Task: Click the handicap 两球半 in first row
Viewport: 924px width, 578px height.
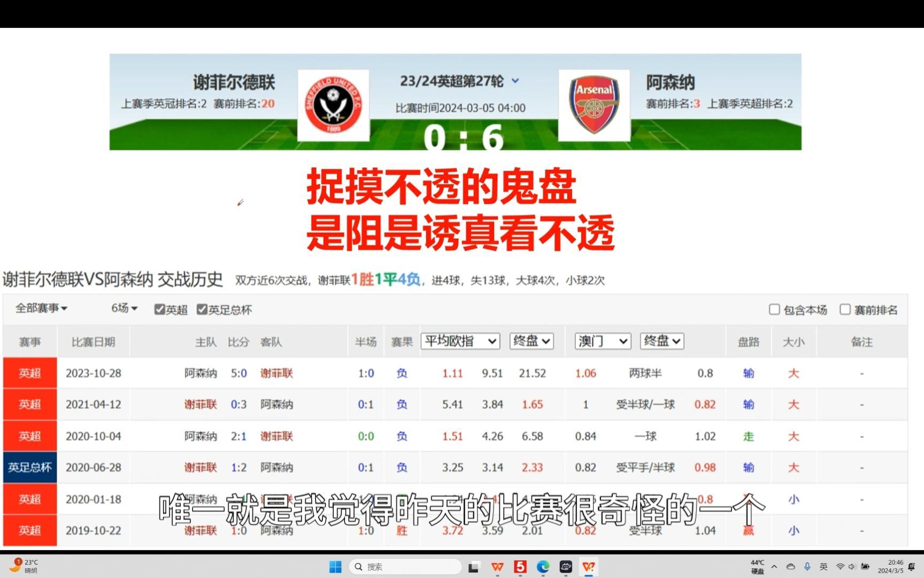Action: click(x=645, y=373)
